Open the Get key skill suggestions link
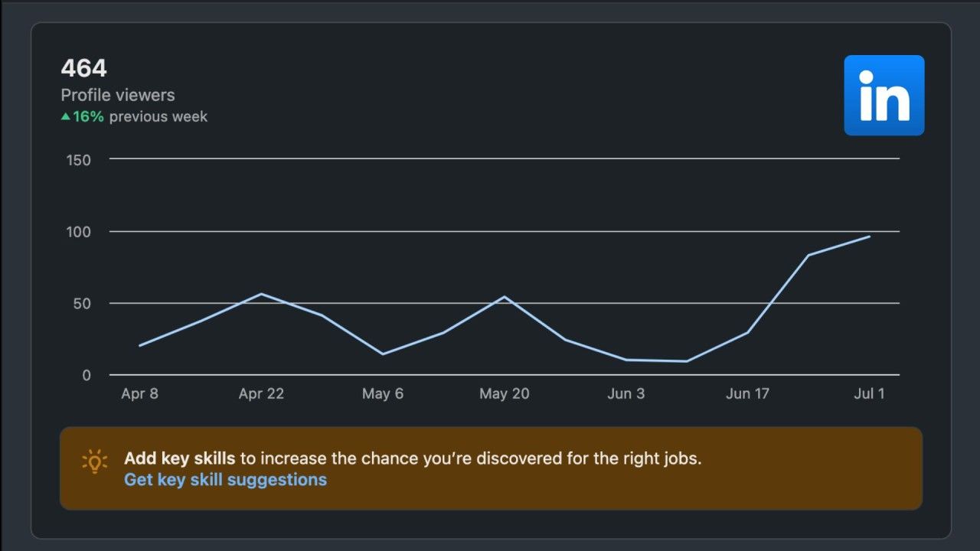This screenshot has height=551, width=980. tap(225, 480)
